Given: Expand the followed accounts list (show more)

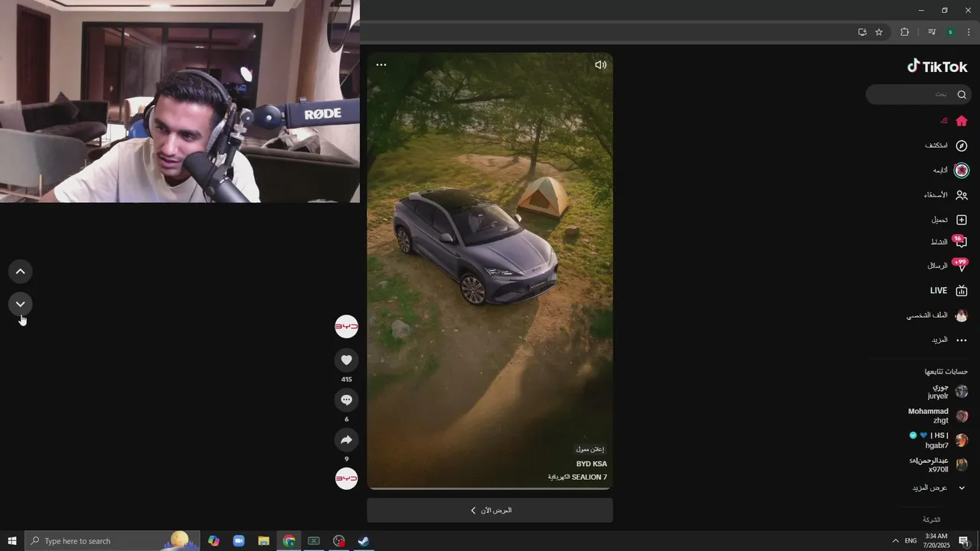Looking at the screenshot, I should [939, 487].
